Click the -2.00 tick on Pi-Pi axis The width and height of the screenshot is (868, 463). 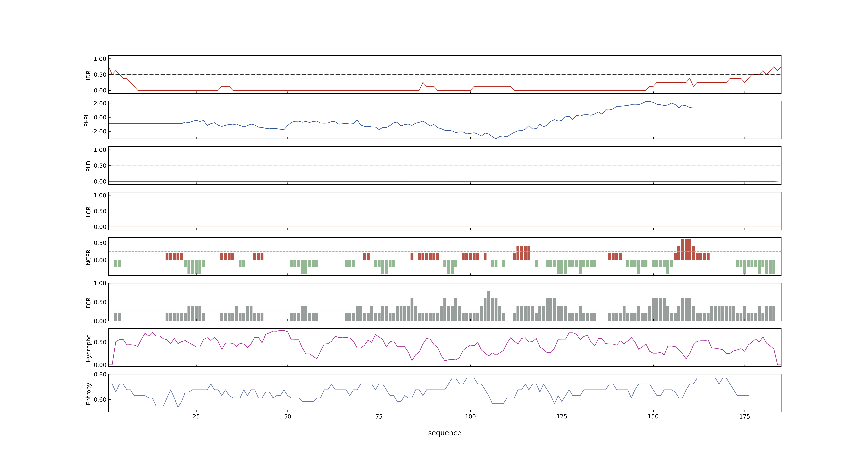point(99,131)
